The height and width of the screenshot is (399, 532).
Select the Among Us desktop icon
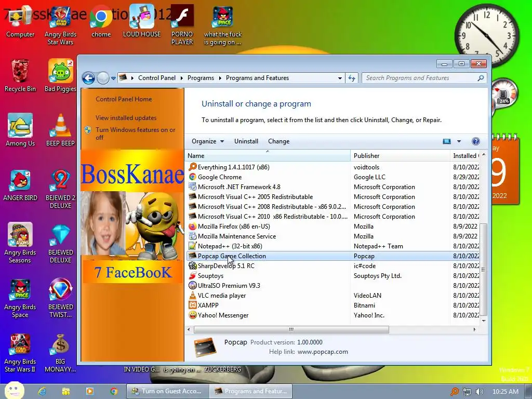[20, 130]
